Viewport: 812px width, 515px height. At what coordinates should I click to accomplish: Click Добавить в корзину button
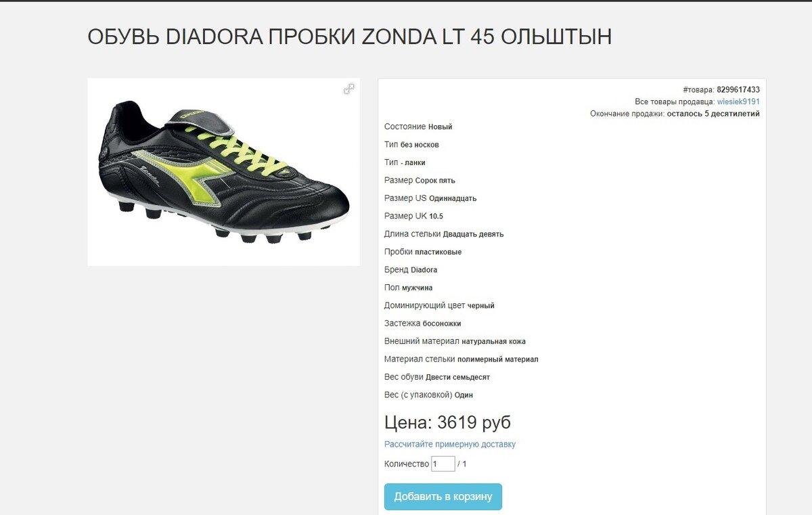pyautogui.click(x=443, y=497)
